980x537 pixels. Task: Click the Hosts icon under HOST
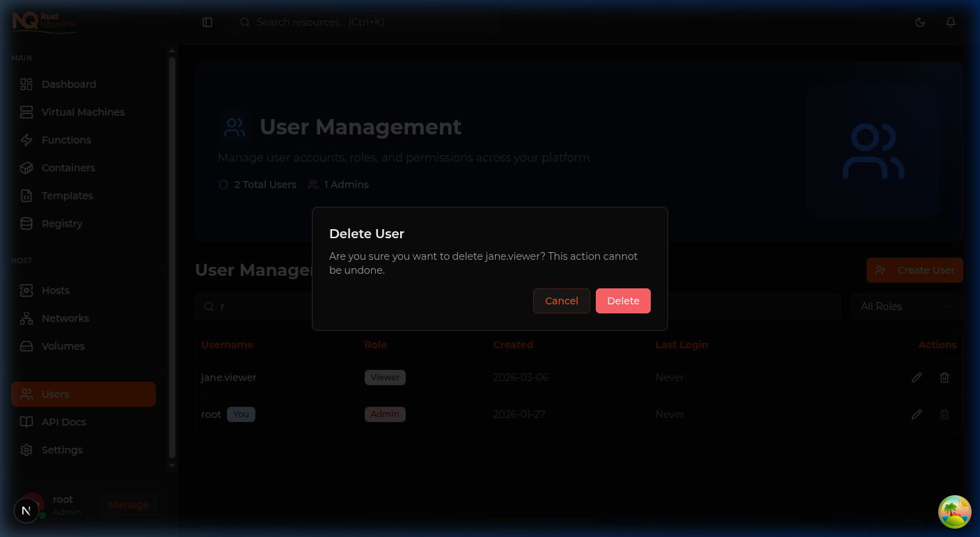coord(26,290)
